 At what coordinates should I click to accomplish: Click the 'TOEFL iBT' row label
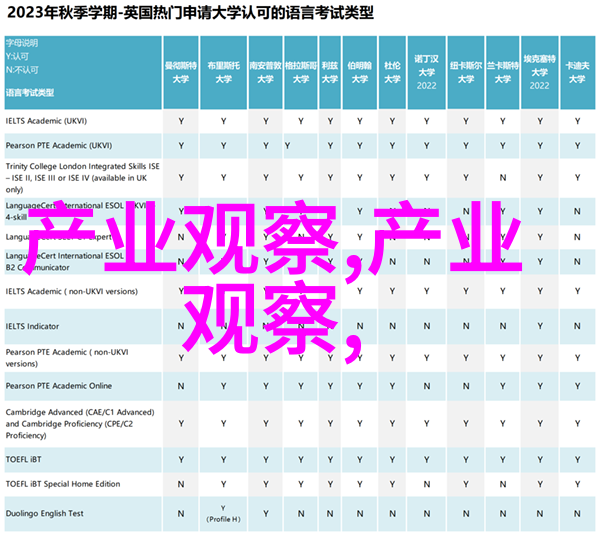pos(23,459)
